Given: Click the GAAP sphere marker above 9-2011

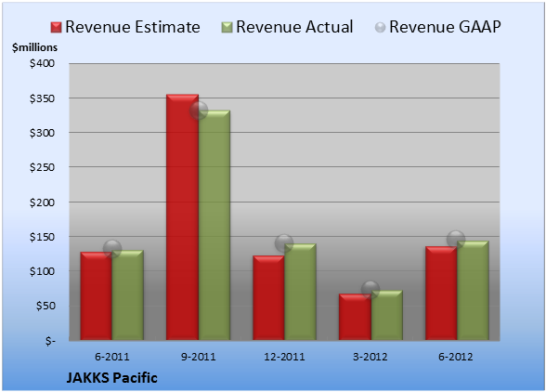Looking at the screenshot, I should click(199, 111).
